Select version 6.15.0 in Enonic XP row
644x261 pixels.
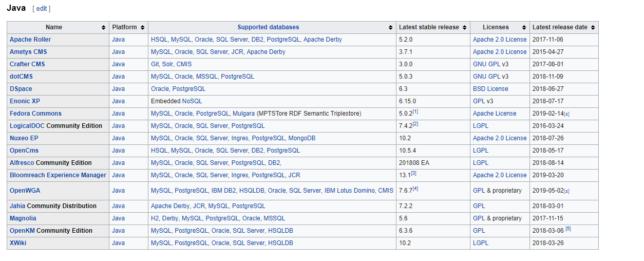click(408, 101)
